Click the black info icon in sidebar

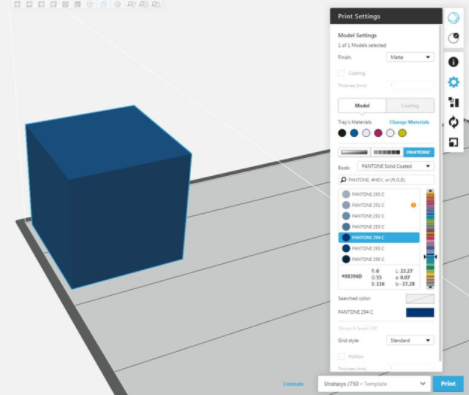[x=453, y=62]
